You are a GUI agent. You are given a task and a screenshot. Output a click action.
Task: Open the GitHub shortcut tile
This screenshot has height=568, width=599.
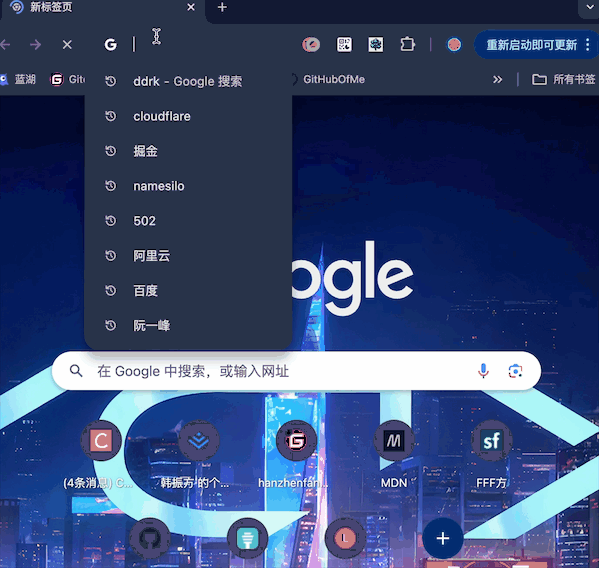point(150,538)
